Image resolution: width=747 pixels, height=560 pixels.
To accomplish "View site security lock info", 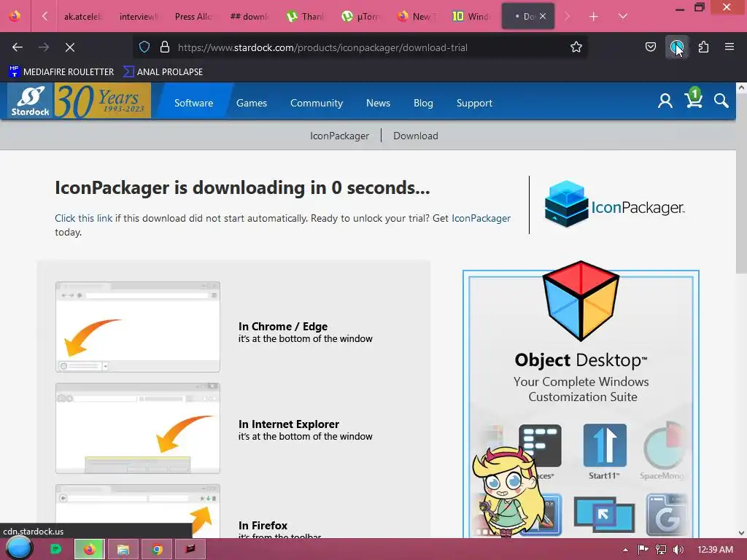I will 165,47.
